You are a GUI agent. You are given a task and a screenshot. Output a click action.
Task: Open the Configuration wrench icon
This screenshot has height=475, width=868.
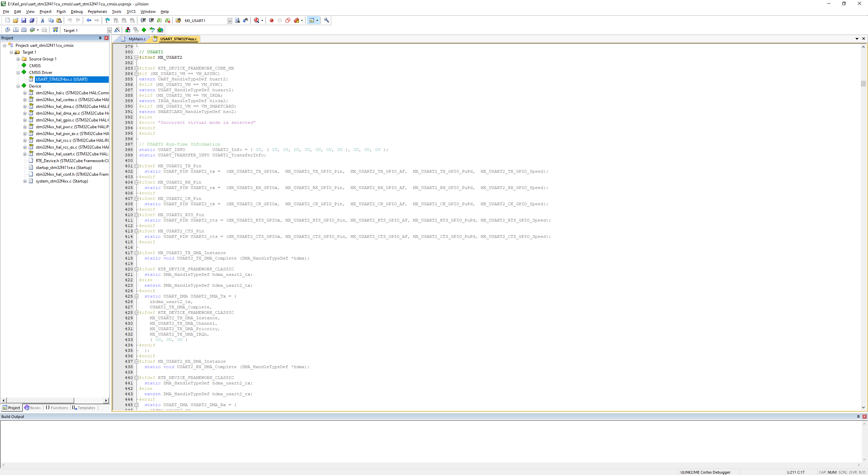[327, 20]
